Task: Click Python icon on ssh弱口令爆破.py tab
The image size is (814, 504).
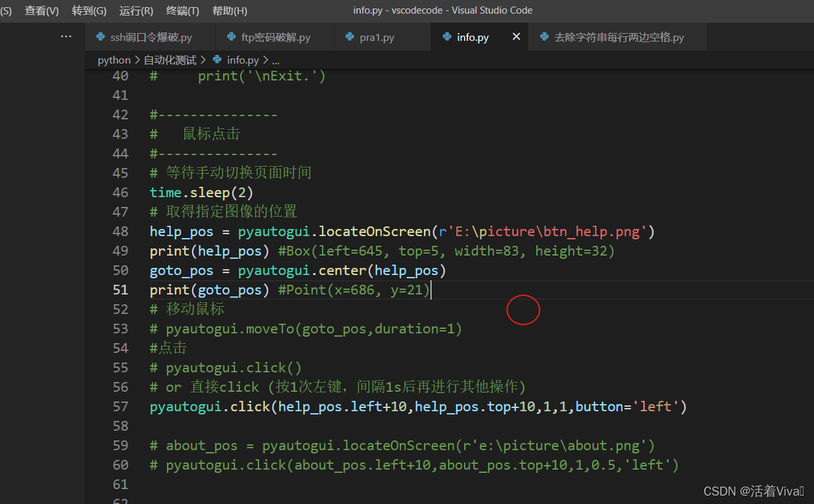Action: point(101,37)
